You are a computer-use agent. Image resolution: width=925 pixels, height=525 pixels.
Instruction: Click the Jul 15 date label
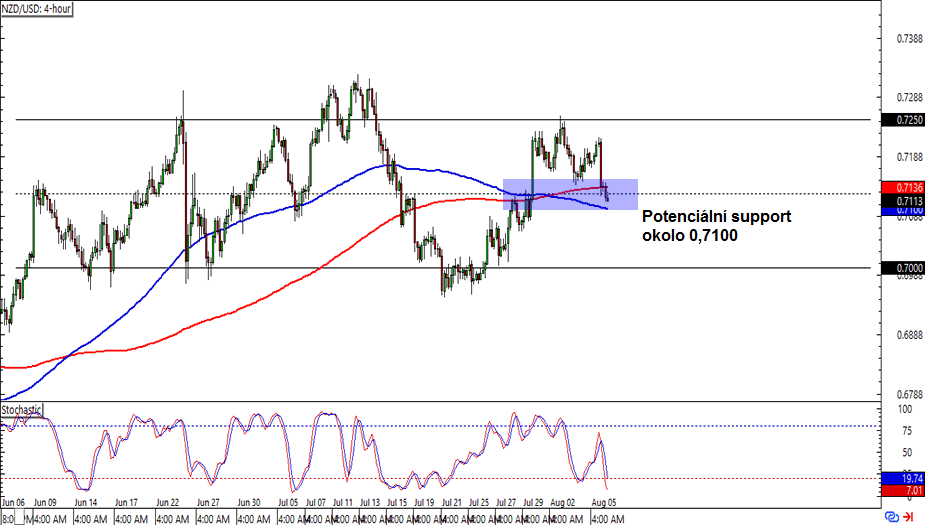click(397, 503)
